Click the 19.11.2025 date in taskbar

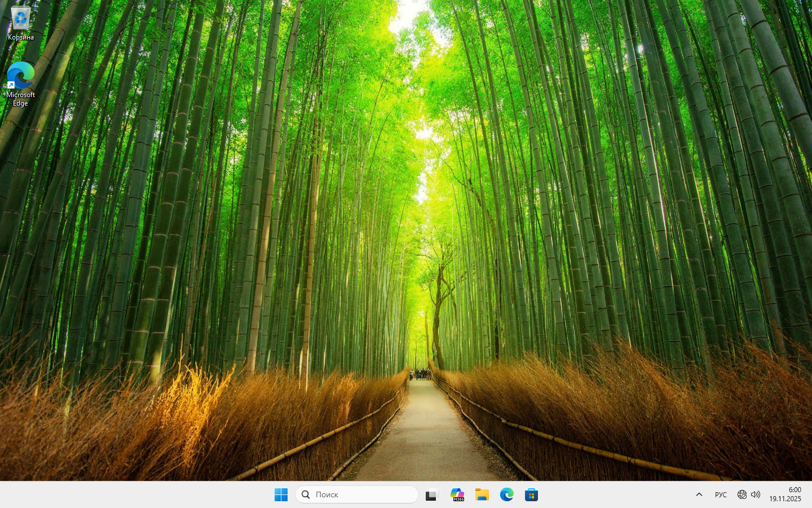click(x=785, y=499)
